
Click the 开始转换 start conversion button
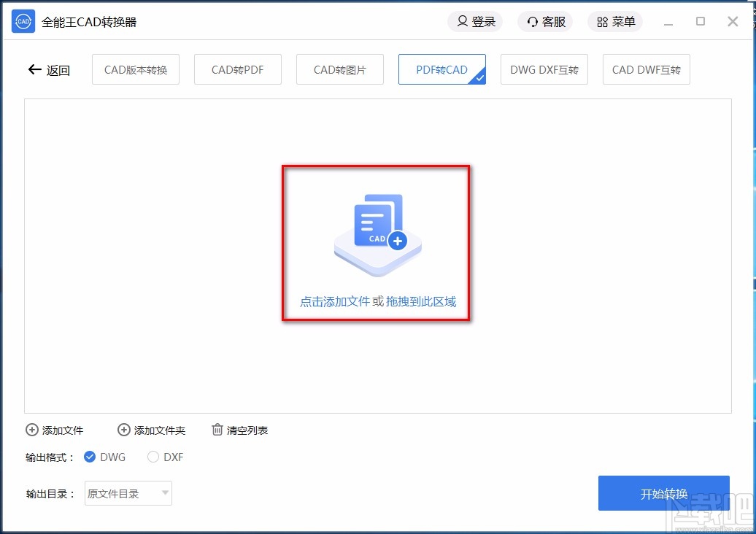[663, 493]
